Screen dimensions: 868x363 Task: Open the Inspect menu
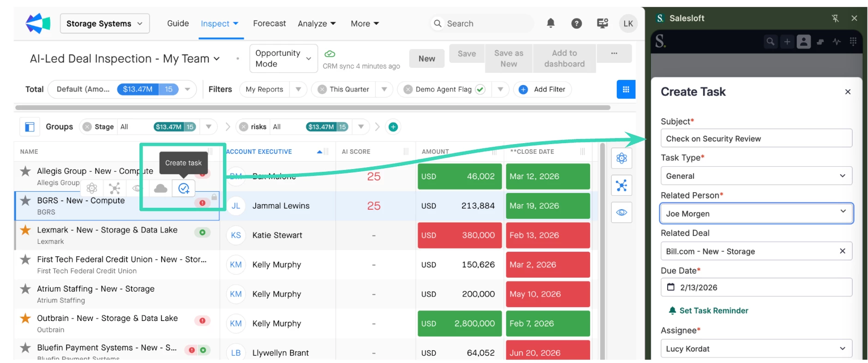(x=219, y=24)
